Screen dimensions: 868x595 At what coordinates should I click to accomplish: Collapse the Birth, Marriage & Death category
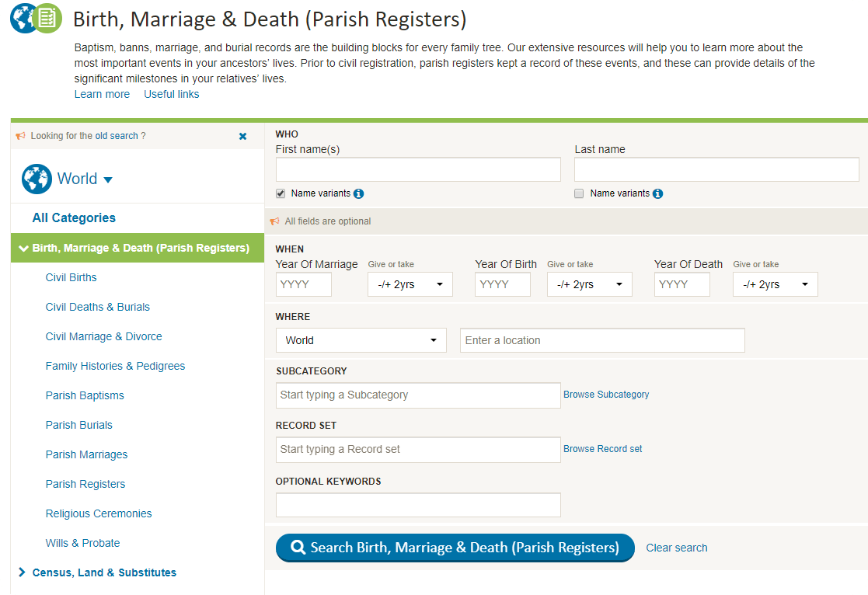coord(23,249)
